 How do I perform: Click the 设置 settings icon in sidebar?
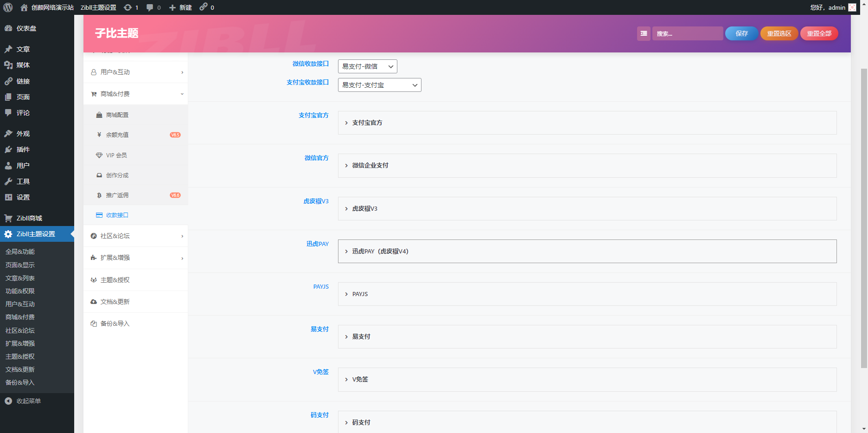[x=8, y=197]
